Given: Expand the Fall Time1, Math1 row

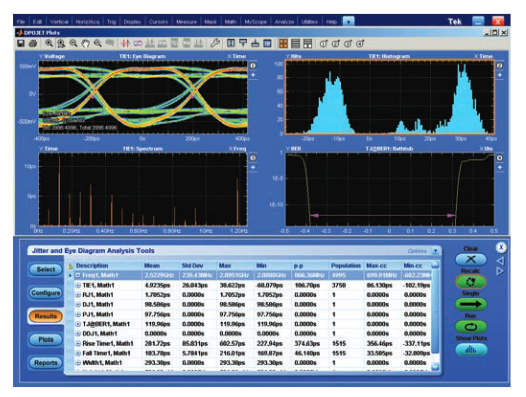Looking at the screenshot, I should tap(78, 353).
